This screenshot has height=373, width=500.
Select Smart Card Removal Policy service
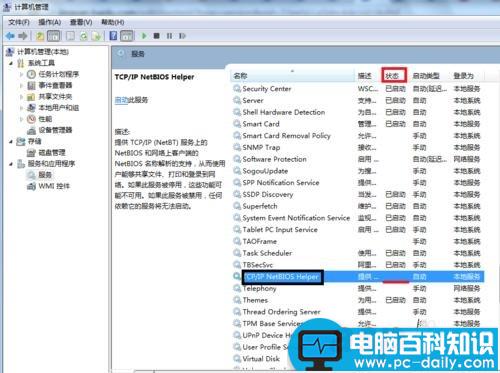(286, 136)
